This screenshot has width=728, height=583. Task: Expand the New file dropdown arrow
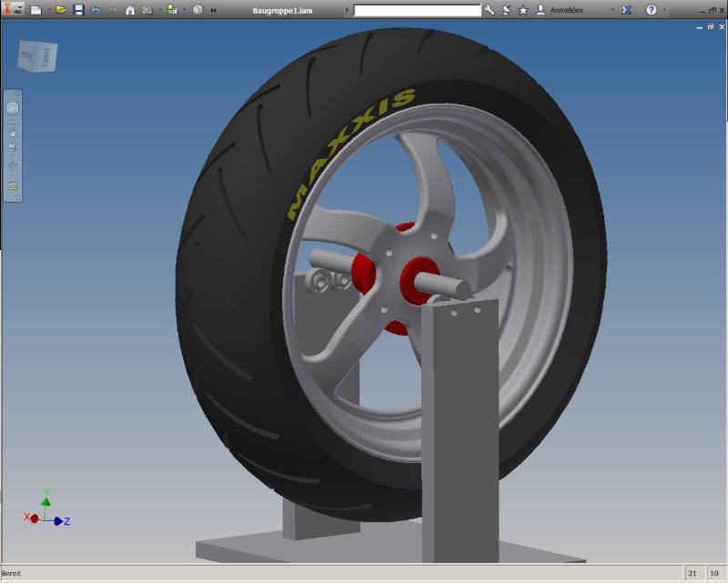49,10
